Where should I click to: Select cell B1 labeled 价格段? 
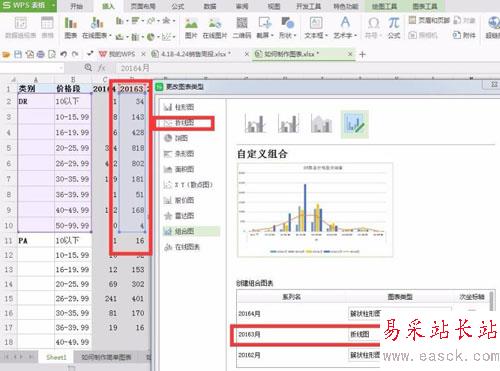pyautogui.click(x=73, y=89)
